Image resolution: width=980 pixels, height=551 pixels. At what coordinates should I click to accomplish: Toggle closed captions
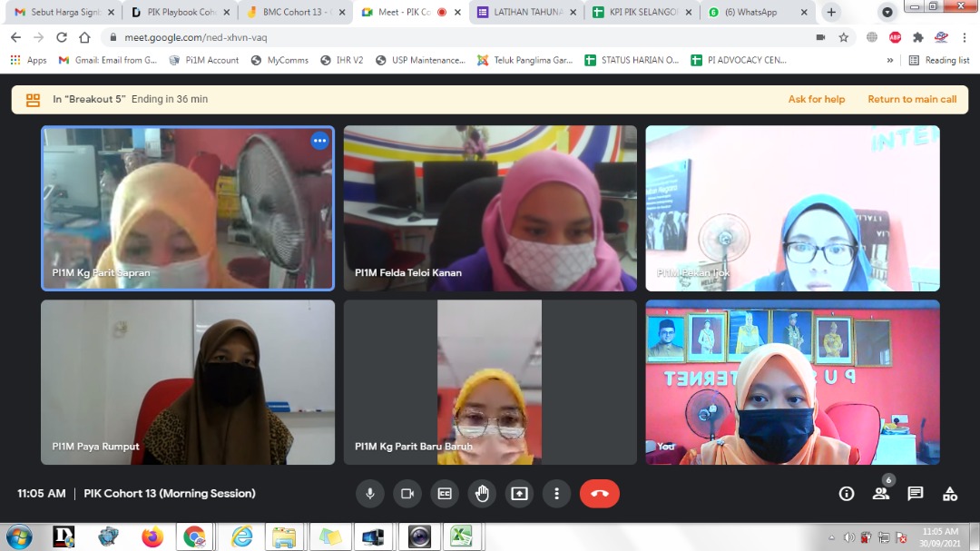(x=445, y=494)
